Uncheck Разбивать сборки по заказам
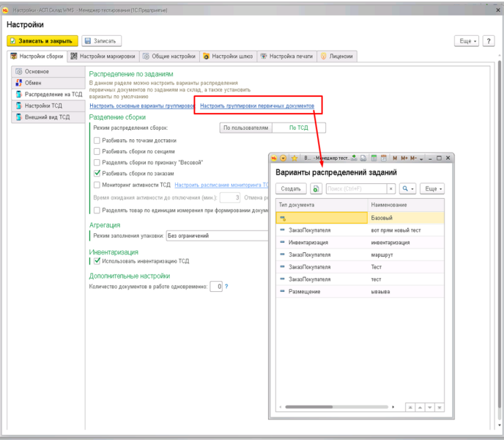This screenshot has width=504, height=440. pyautogui.click(x=97, y=174)
